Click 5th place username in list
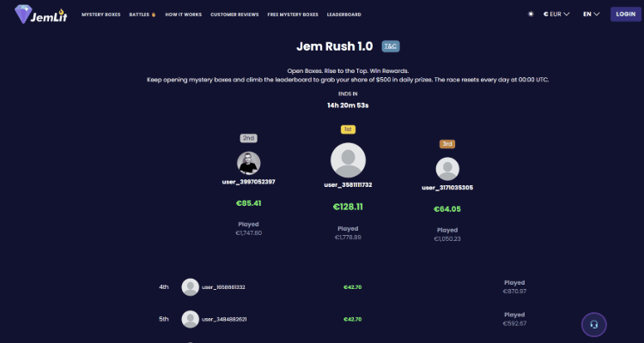Viewport: 644px width, 343px height. pos(224,319)
